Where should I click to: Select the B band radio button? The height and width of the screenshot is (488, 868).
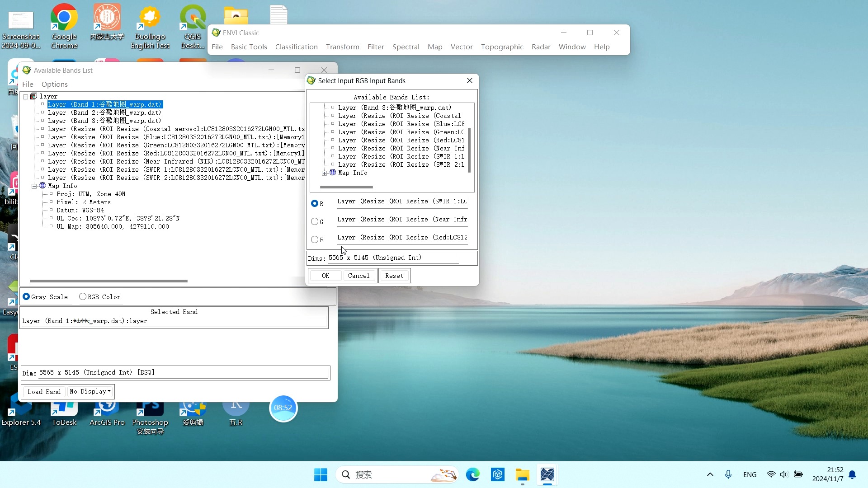point(315,239)
